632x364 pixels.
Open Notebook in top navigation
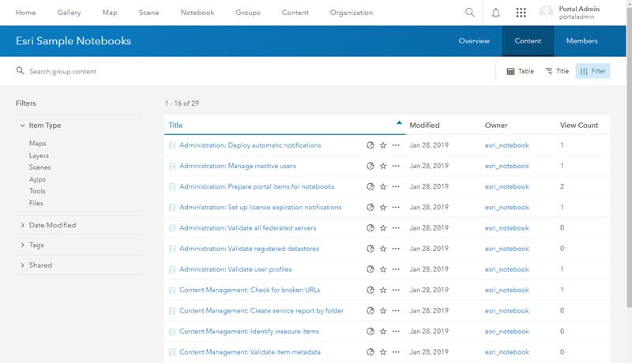(x=197, y=13)
